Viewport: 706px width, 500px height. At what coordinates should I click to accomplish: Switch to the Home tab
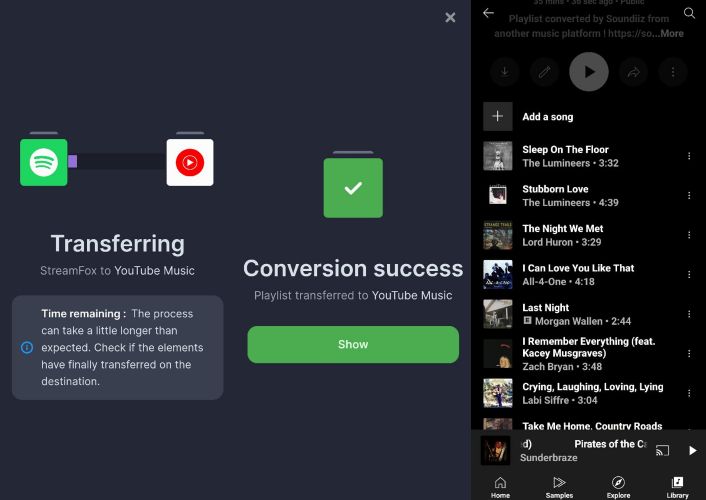pos(500,487)
